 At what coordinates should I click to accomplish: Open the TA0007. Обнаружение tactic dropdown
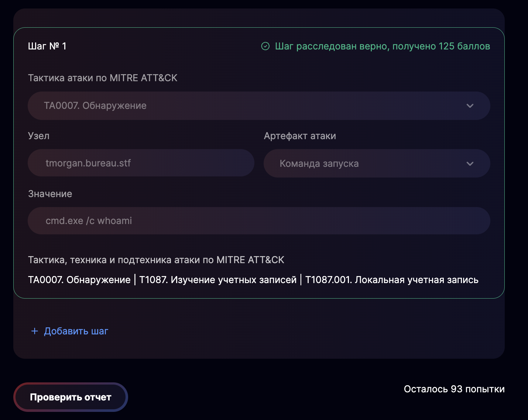click(258, 106)
